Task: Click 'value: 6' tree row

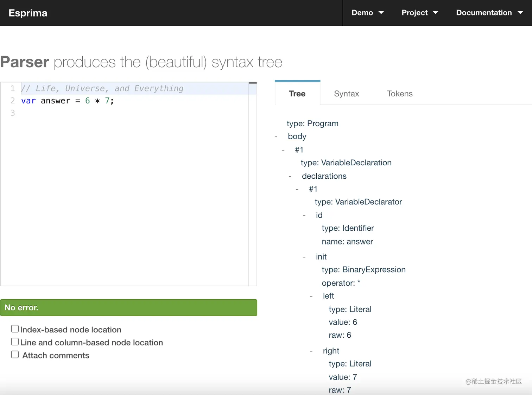Action: 343,322
